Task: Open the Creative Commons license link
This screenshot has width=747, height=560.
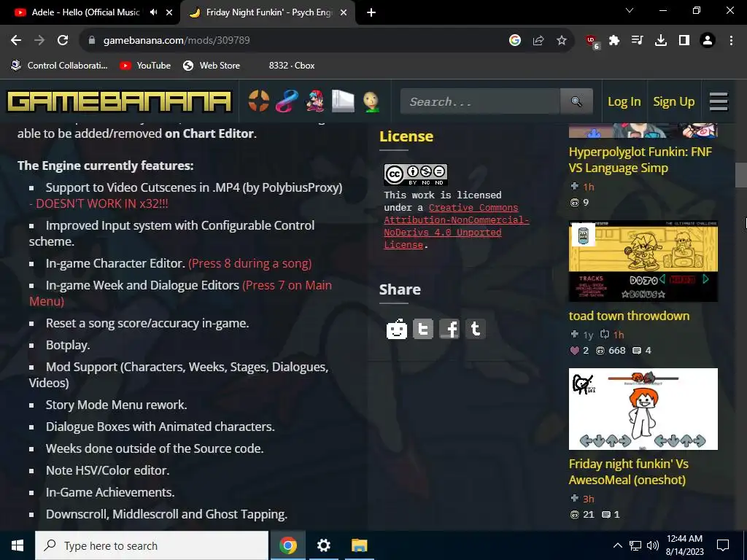Action: (x=457, y=226)
